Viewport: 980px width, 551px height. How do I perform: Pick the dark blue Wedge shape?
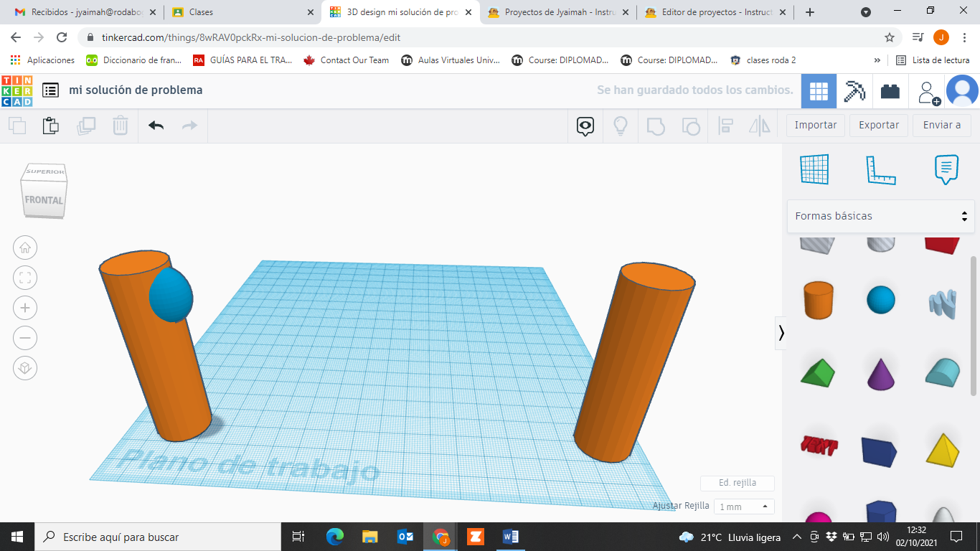tap(880, 451)
